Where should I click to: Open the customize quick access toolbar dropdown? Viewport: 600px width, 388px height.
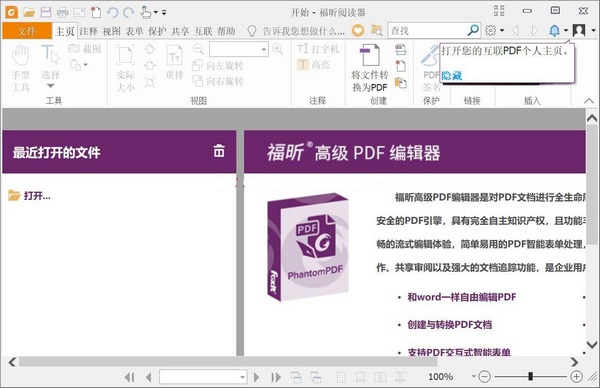(x=164, y=13)
